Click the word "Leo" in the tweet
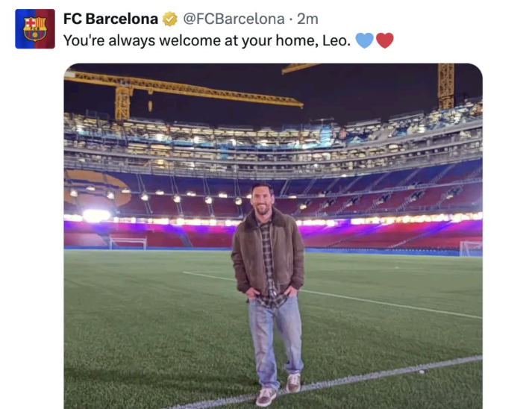 pyautogui.click(x=334, y=41)
